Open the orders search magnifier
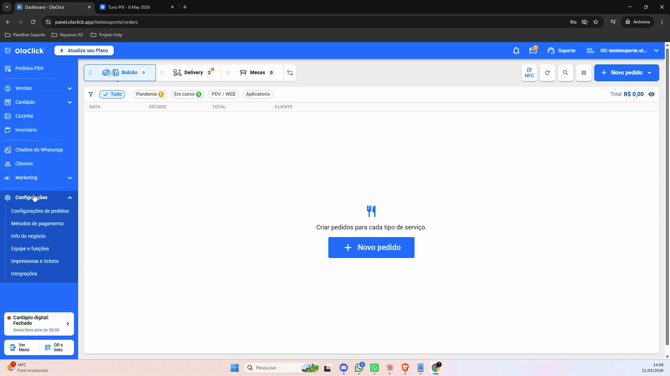The height and width of the screenshot is (376, 670). (x=565, y=73)
